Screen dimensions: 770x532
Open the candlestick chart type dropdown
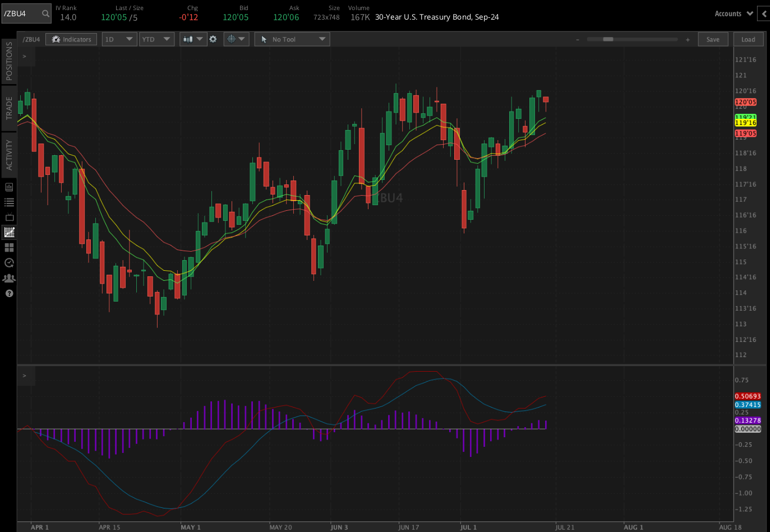pyautogui.click(x=193, y=39)
